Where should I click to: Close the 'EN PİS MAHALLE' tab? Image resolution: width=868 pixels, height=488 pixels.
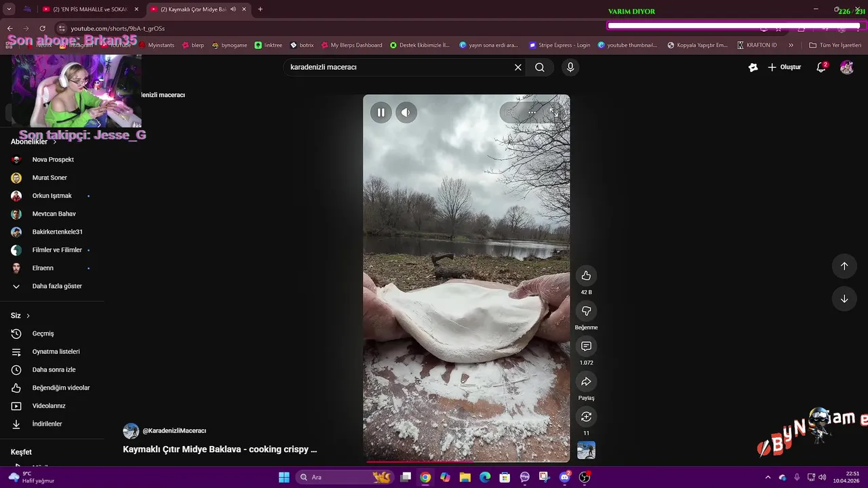click(136, 9)
